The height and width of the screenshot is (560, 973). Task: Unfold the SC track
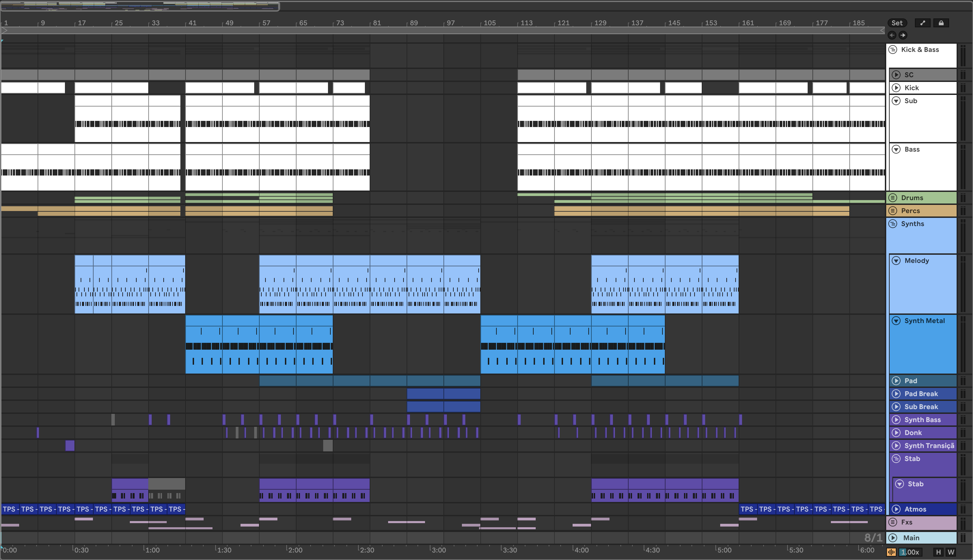(896, 75)
